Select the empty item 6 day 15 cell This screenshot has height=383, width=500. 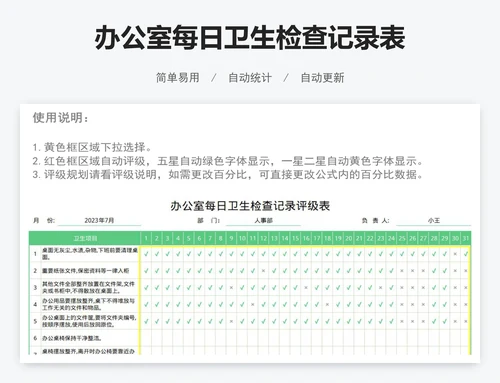point(295,338)
